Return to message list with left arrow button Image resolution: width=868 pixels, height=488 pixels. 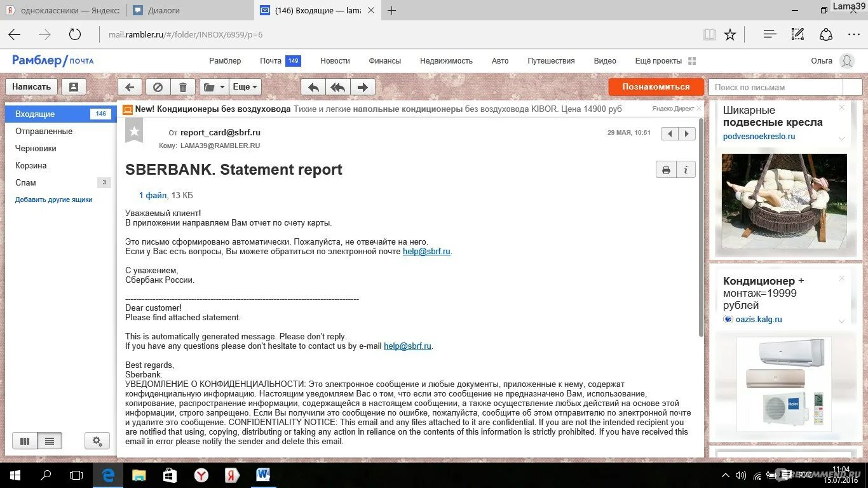(x=130, y=87)
